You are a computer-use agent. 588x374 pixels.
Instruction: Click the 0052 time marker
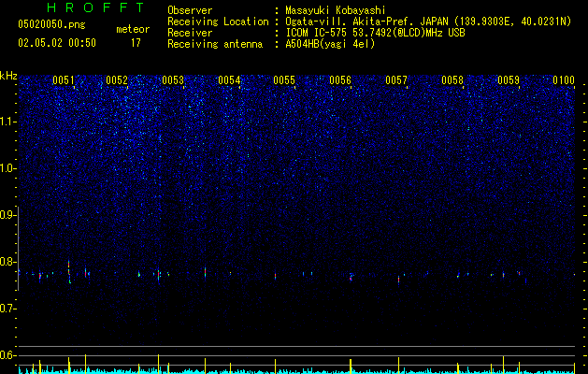pos(117,80)
